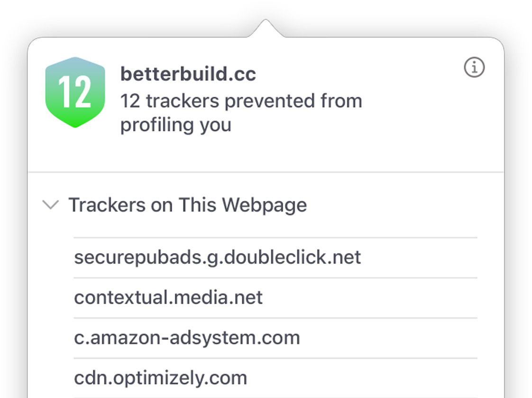Viewport: 532px width, 398px height.
Task: Open the circled info button
Action: click(474, 68)
